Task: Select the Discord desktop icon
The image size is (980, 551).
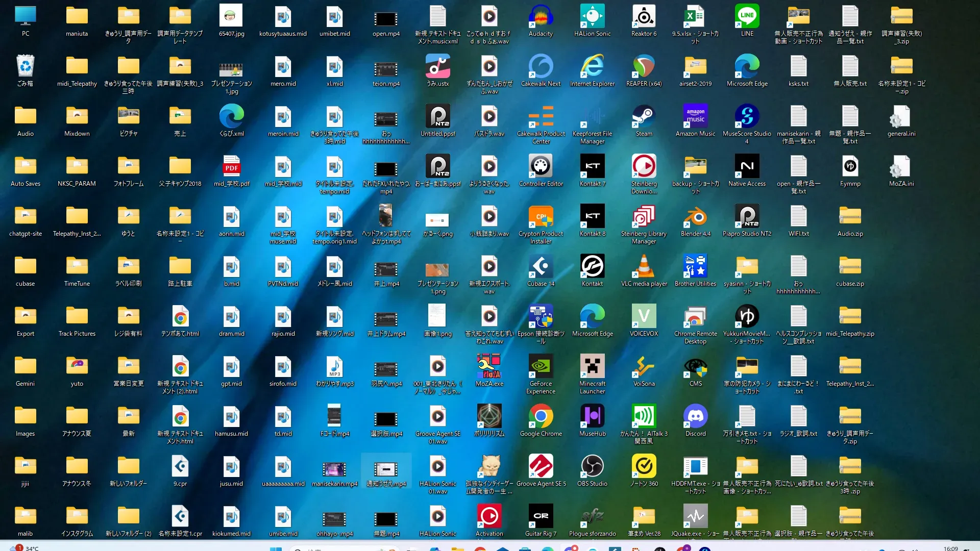Action: [x=695, y=417]
